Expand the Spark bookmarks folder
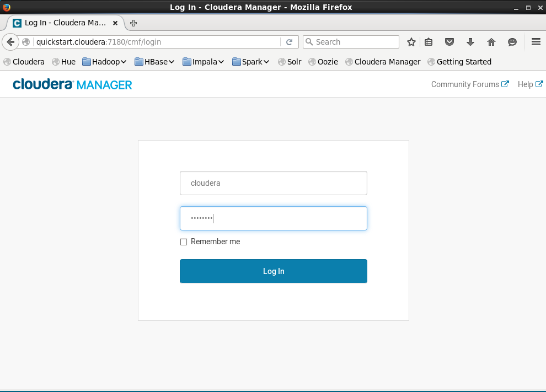Viewport: 546px width, 392px height. pos(251,62)
